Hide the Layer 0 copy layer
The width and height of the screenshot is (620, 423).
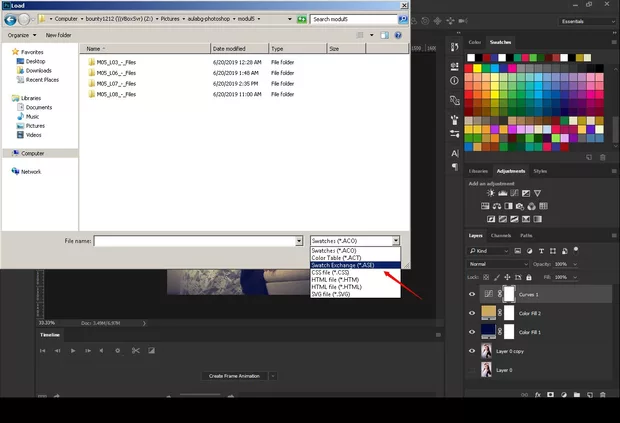click(x=472, y=350)
